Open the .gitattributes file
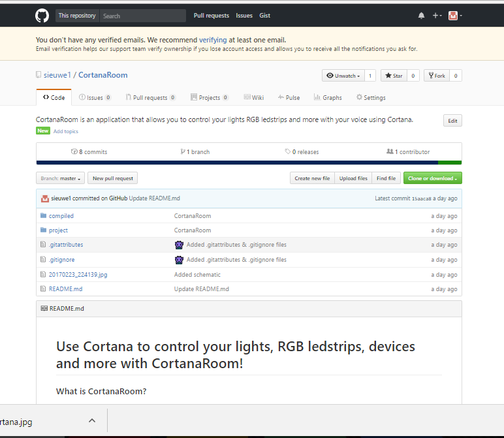The height and width of the screenshot is (438, 504). click(66, 245)
